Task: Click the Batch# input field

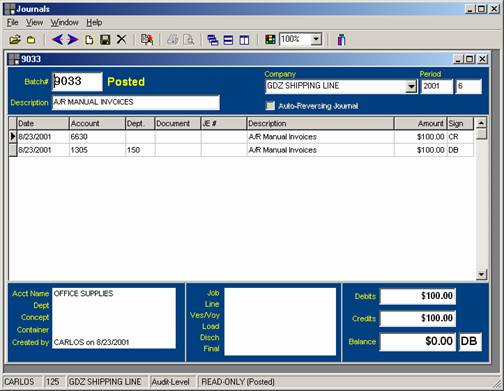Action: 77,82
